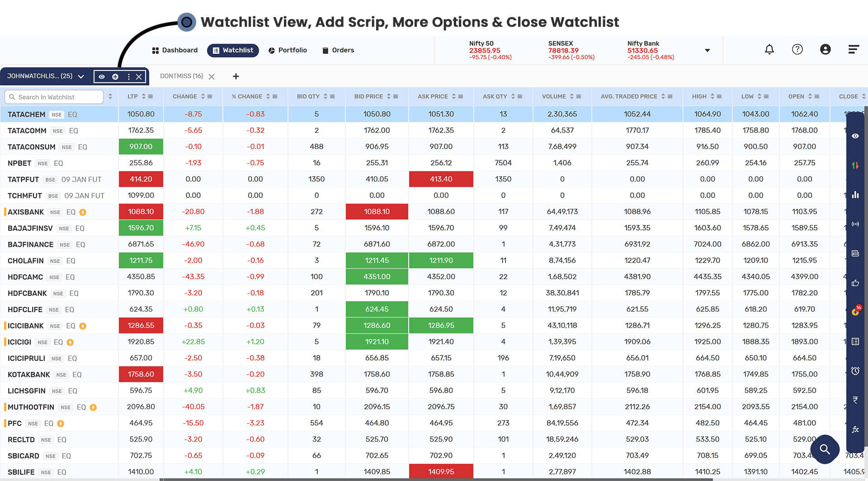868x481 pixels.
Task: Toggle the eye icon in right sidebar
Action: click(x=855, y=136)
